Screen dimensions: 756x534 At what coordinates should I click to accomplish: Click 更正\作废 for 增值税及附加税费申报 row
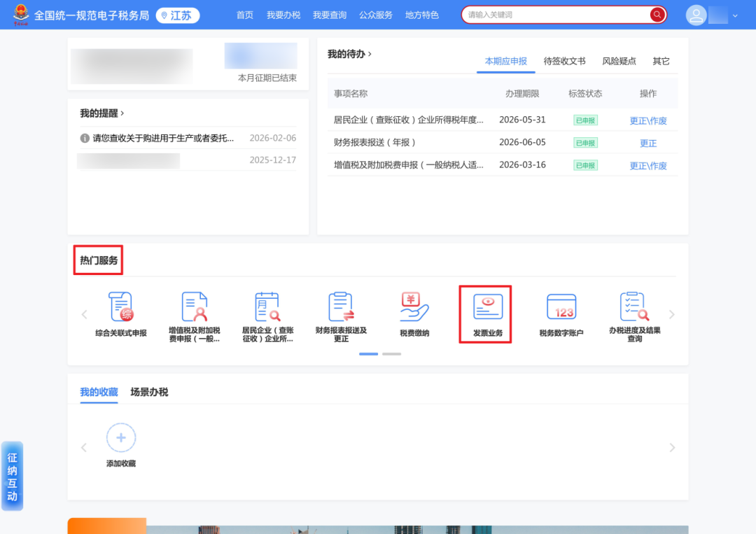point(648,166)
